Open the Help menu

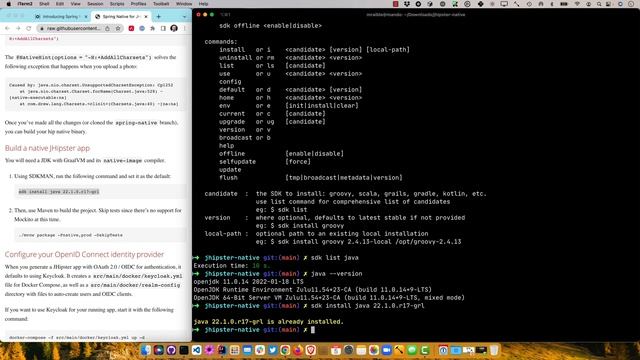(x=203, y=4)
